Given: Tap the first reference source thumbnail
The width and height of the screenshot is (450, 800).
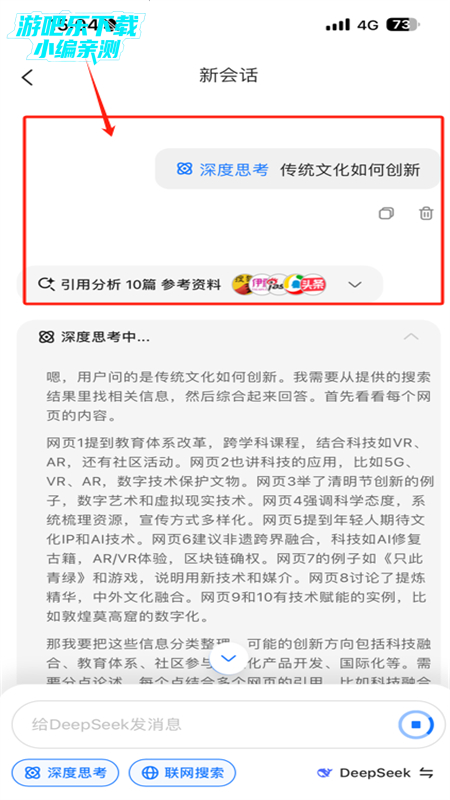Looking at the screenshot, I should point(243,284).
